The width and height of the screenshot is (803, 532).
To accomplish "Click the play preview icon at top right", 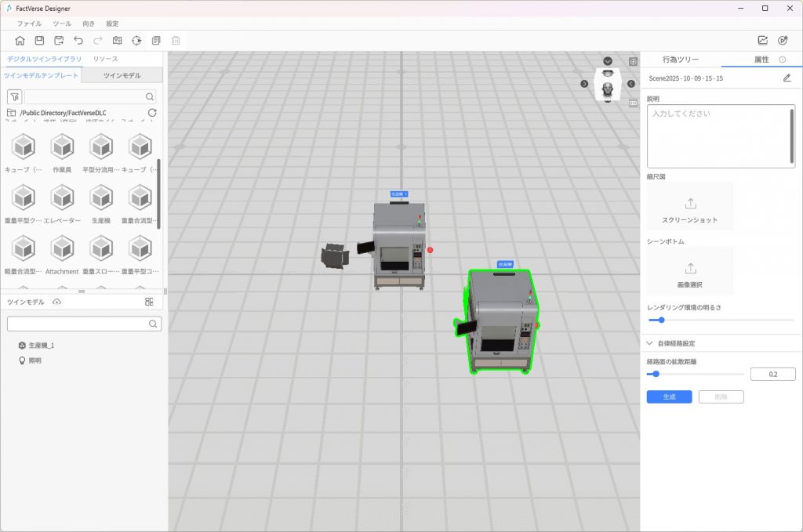I will point(783,41).
